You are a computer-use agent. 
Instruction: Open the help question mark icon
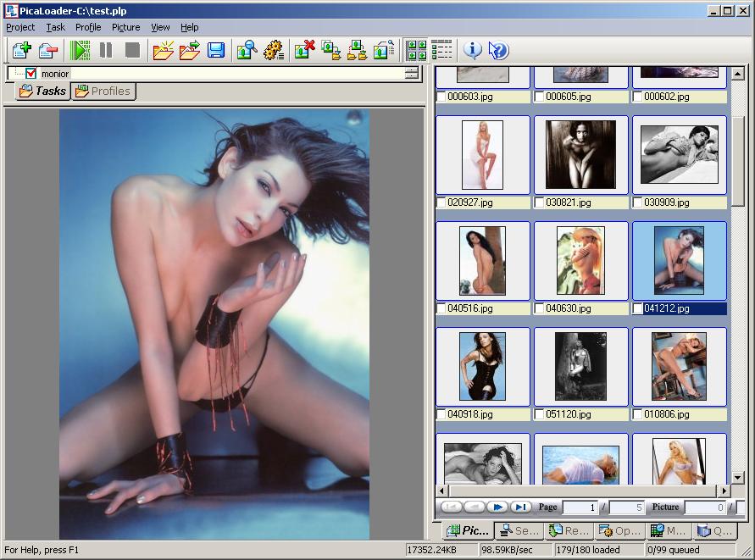499,50
